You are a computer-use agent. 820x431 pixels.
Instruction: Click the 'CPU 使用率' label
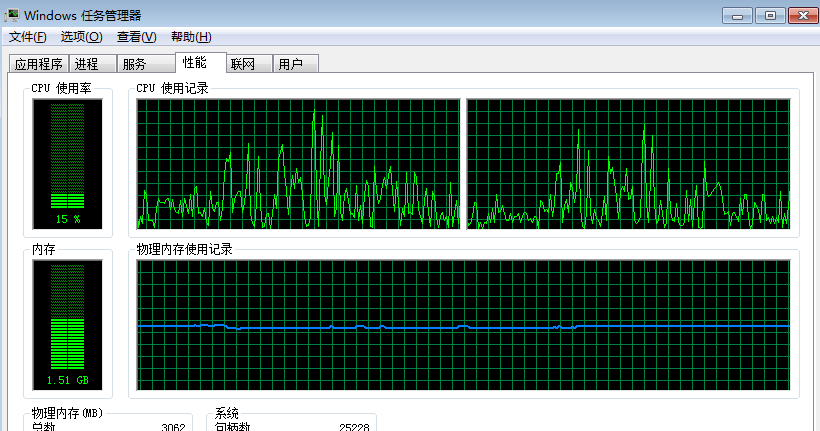click(61, 88)
